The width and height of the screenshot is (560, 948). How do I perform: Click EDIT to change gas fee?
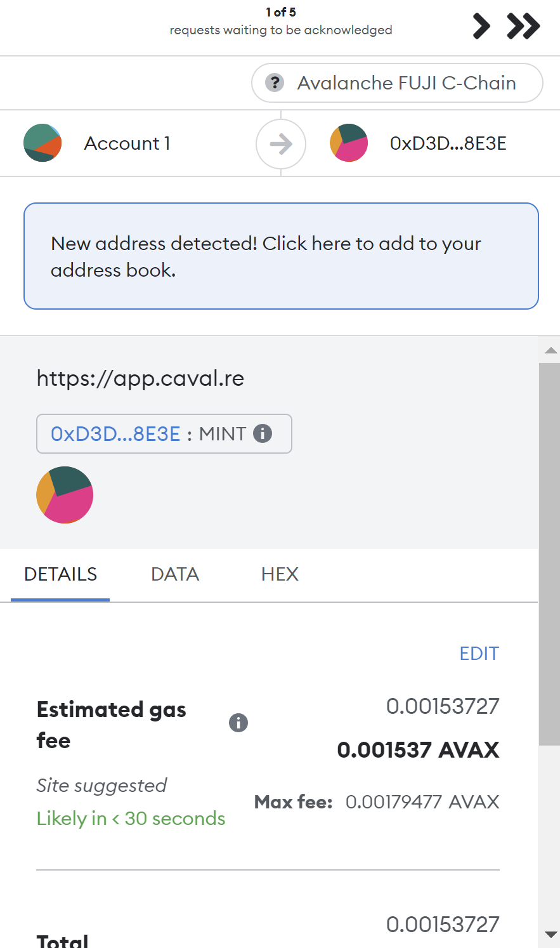[x=479, y=654]
